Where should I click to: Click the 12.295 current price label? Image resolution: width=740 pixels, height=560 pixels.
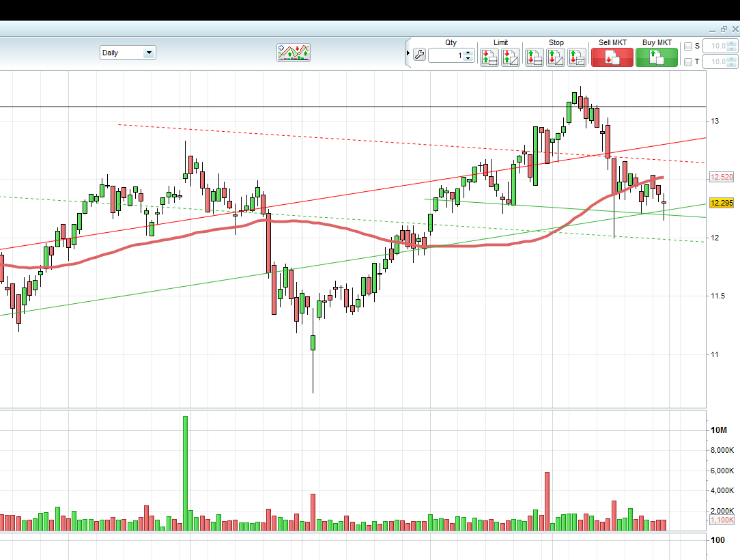pos(722,203)
